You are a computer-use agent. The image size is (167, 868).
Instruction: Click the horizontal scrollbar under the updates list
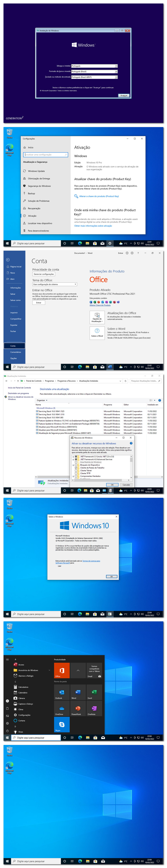tap(99, 477)
